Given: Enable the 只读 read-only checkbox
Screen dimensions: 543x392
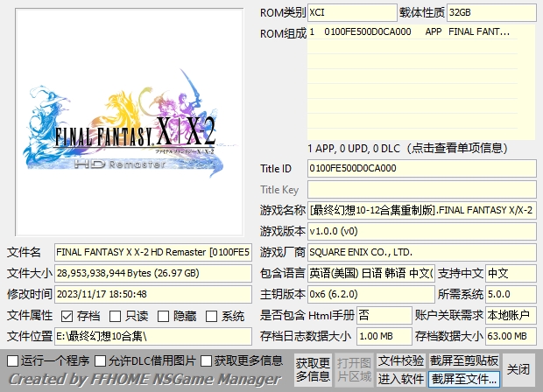Looking at the screenshot, I should point(115,316).
